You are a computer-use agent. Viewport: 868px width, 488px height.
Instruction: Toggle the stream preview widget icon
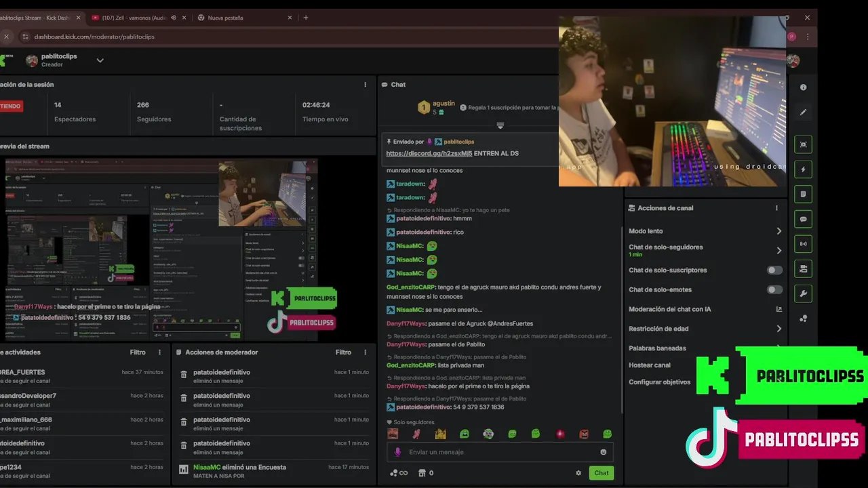[803, 144]
